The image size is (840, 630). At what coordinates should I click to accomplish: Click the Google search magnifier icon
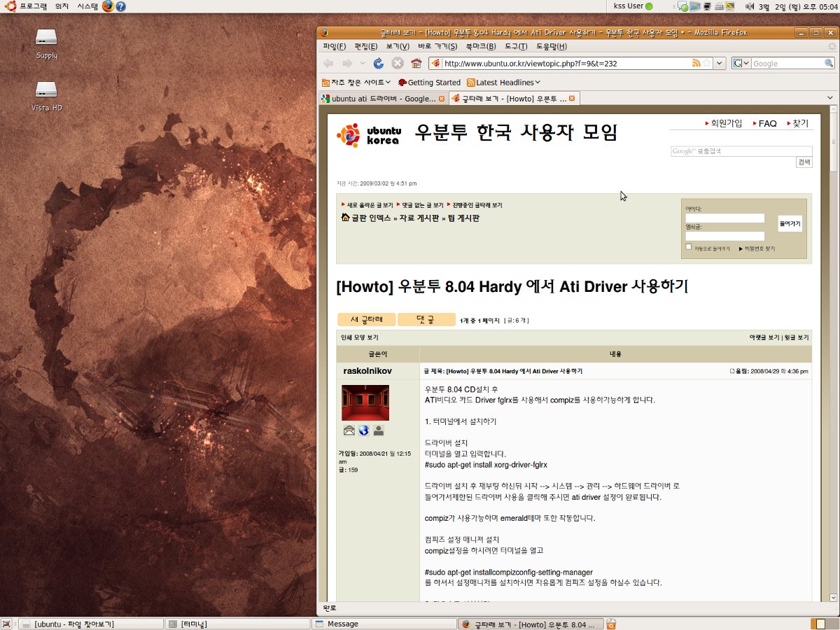pyautogui.click(x=829, y=63)
